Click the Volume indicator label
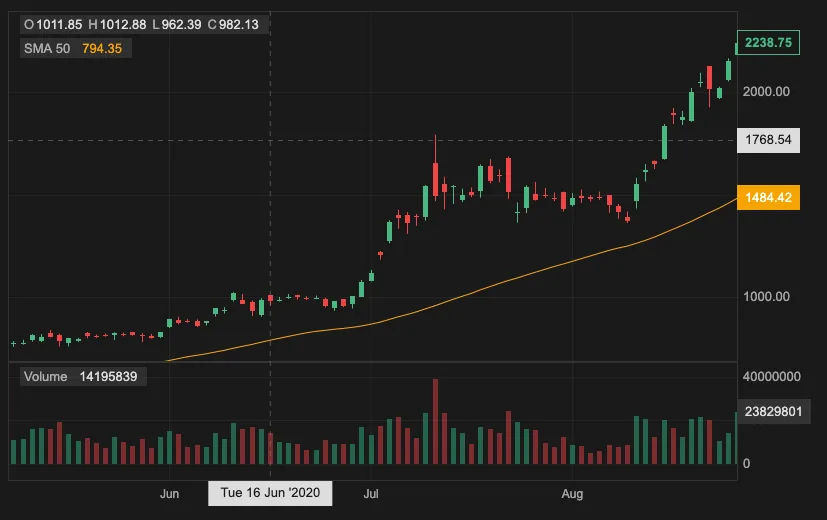827x520 pixels. click(x=45, y=377)
